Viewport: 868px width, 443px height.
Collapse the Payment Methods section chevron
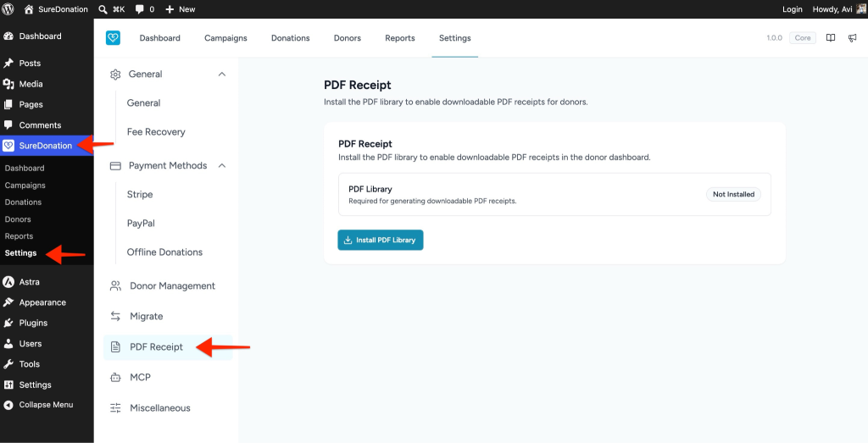point(222,165)
